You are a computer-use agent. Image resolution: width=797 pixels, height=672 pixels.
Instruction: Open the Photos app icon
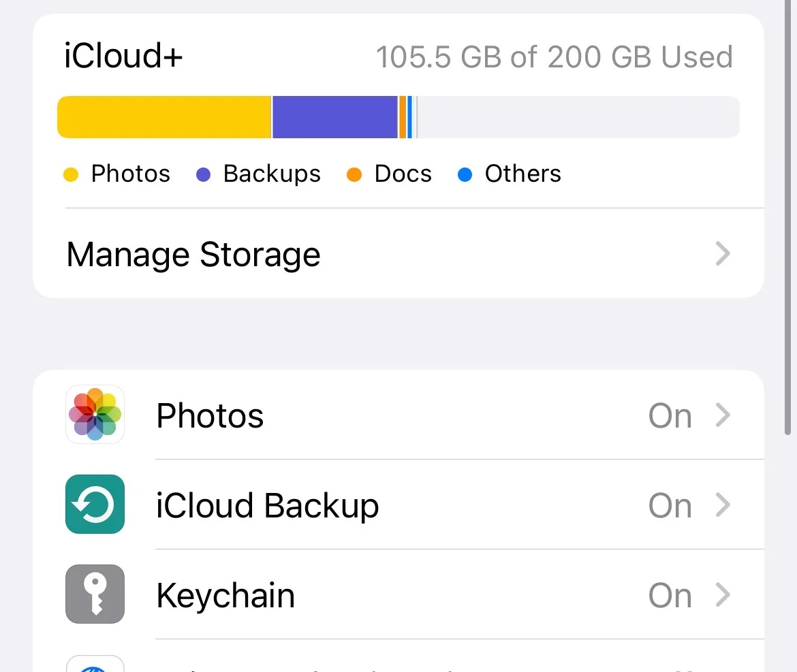point(95,415)
